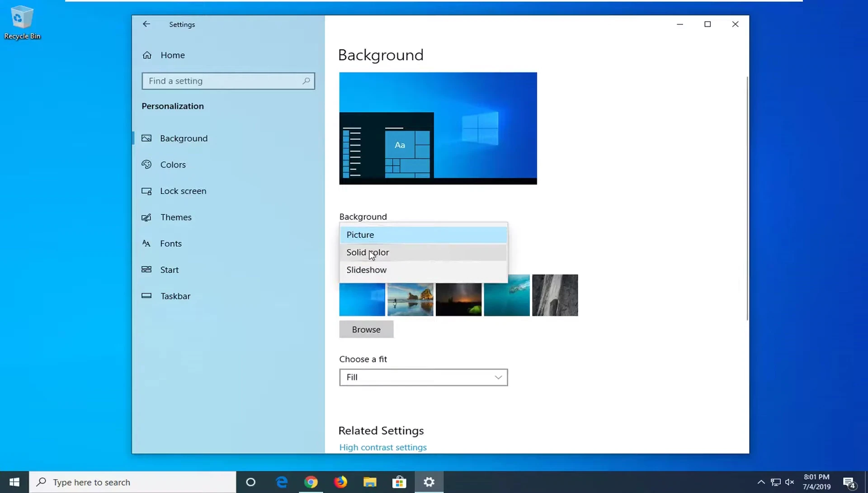This screenshot has height=493, width=868.
Task: Minimize the Settings window
Action: click(x=680, y=24)
